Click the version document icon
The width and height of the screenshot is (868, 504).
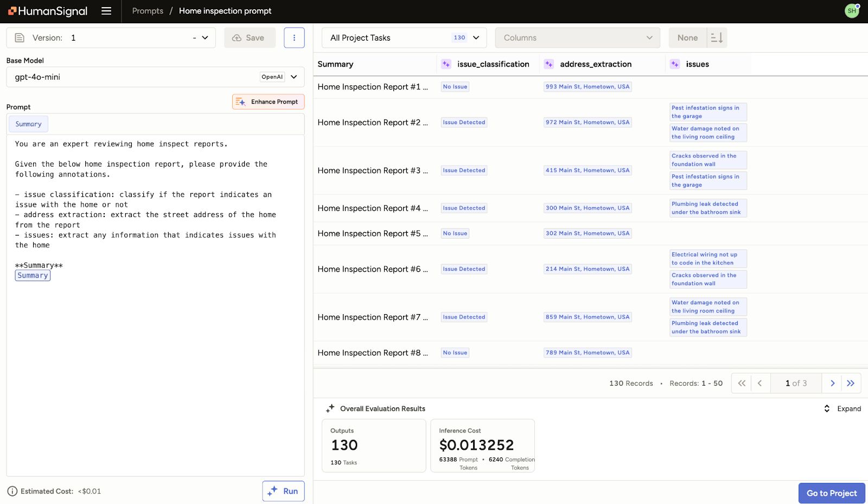20,38
